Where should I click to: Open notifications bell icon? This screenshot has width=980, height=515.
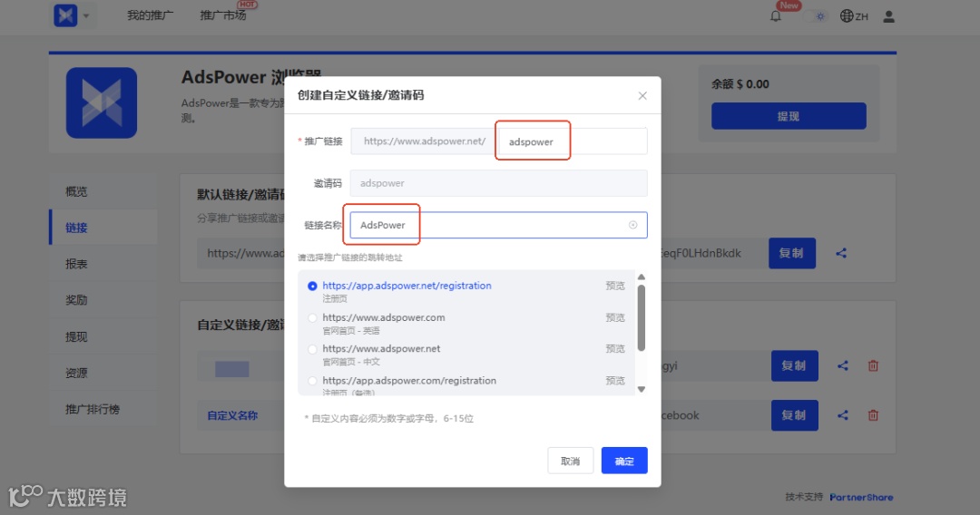tap(776, 16)
